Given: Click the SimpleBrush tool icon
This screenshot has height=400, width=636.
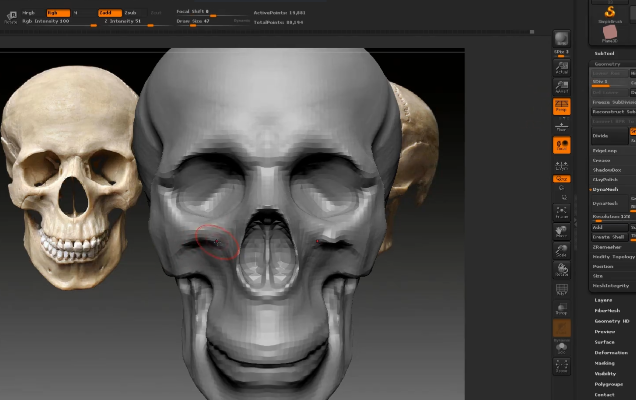Looking at the screenshot, I should click(610, 12).
